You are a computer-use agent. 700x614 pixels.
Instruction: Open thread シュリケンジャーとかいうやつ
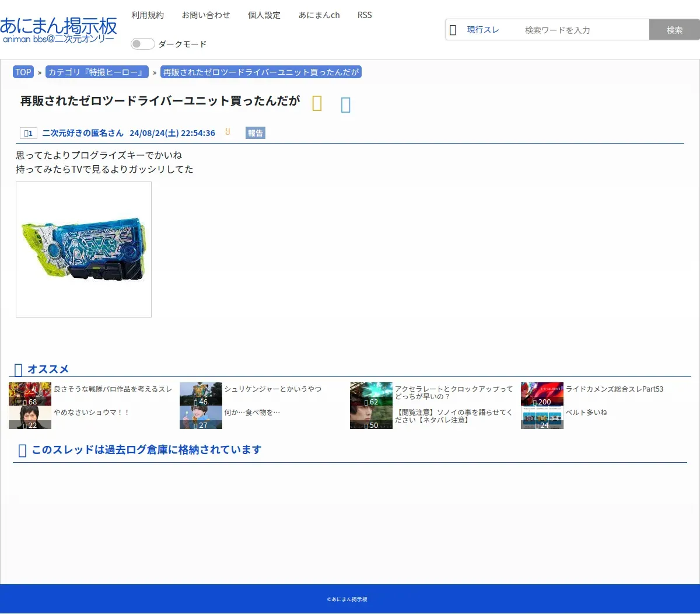(x=273, y=389)
